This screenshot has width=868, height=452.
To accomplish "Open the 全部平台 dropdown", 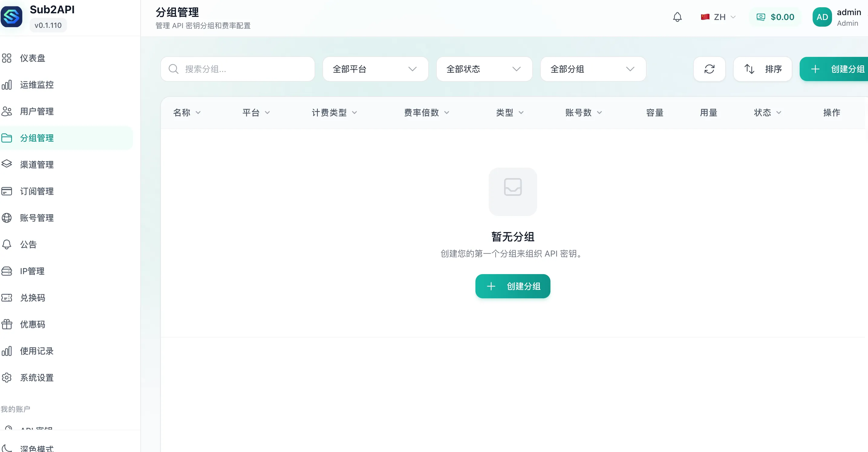I will [375, 69].
